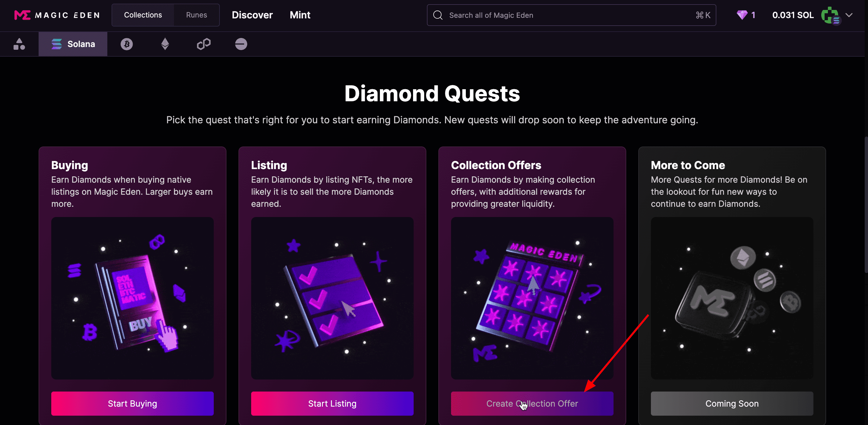The image size is (868, 425).
Task: Select the all chains shapes icon
Action: (x=19, y=44)
